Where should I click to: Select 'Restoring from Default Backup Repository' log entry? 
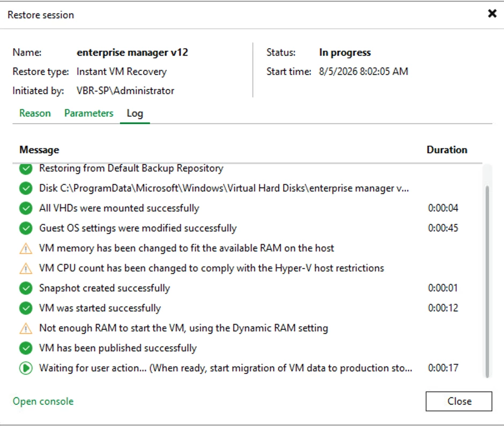(131, 168)
